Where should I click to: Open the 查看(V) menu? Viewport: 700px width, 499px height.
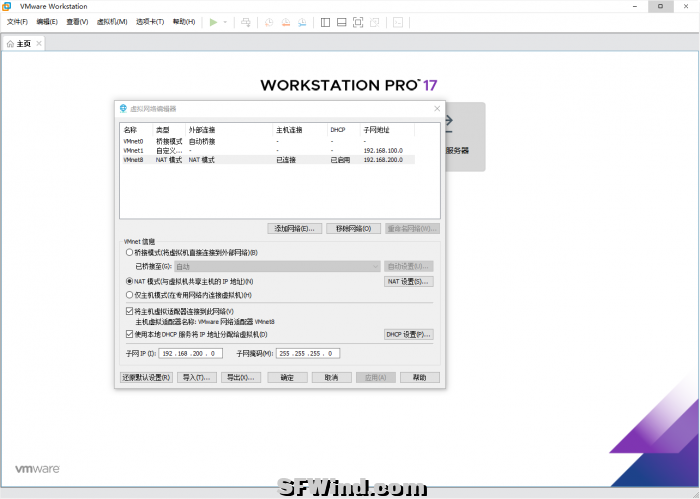pyautogui.click(x=77, y=21)
